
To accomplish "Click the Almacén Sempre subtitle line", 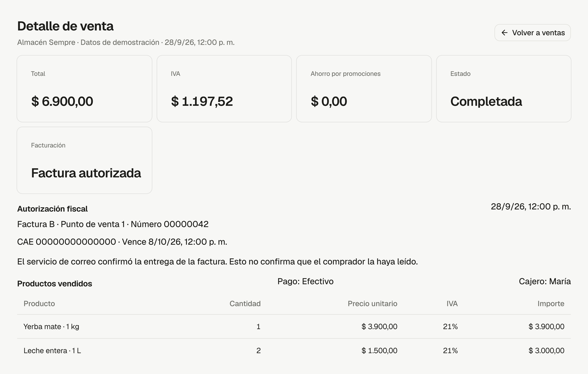I will 126,42.
